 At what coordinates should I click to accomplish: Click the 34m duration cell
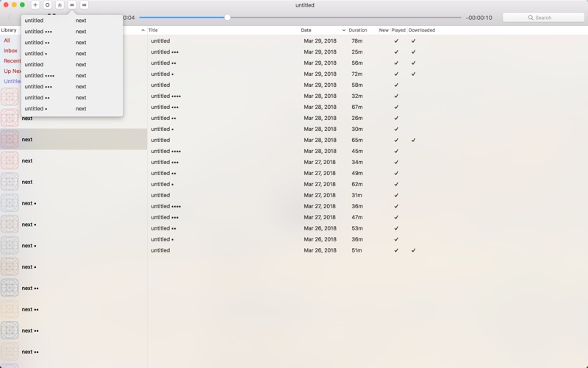click(x=357, y=162)
